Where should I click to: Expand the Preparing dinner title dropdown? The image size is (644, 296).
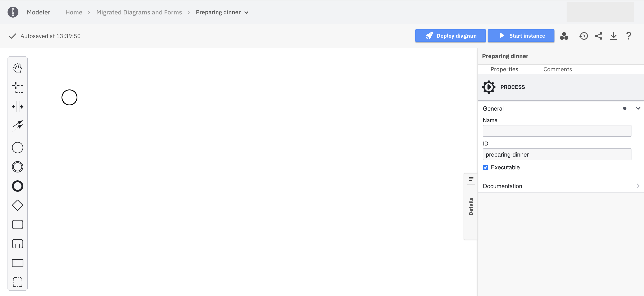247,12
